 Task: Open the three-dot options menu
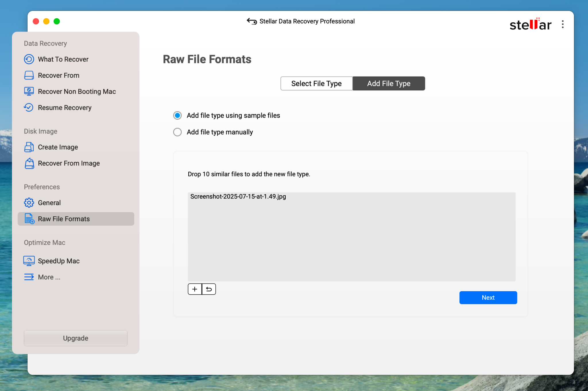pos(562,24)
